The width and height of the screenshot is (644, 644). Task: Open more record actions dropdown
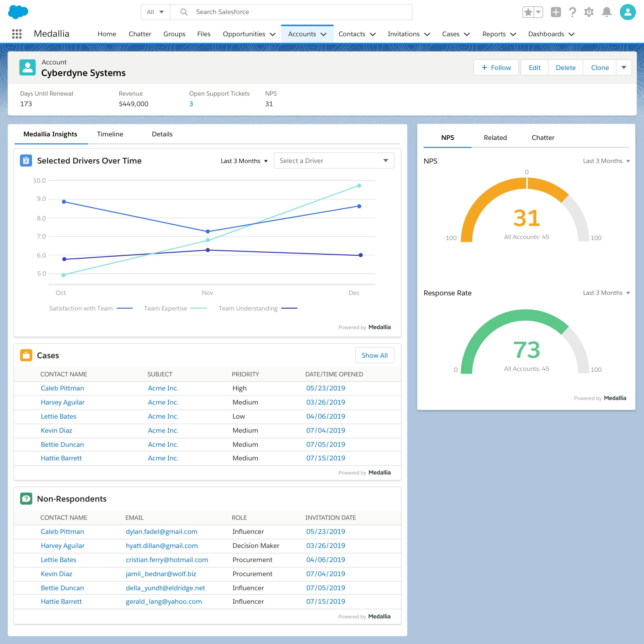[624, 68]
